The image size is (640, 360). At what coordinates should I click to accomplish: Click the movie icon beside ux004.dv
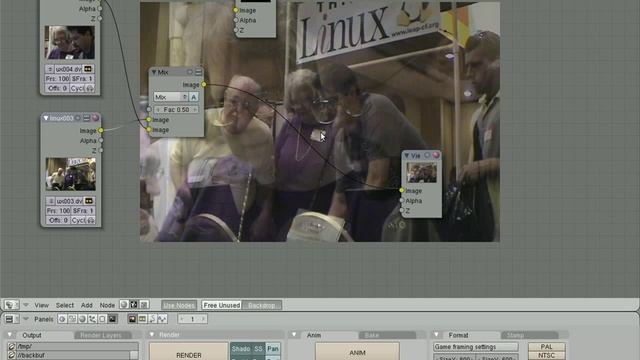(x=88, y=69)
